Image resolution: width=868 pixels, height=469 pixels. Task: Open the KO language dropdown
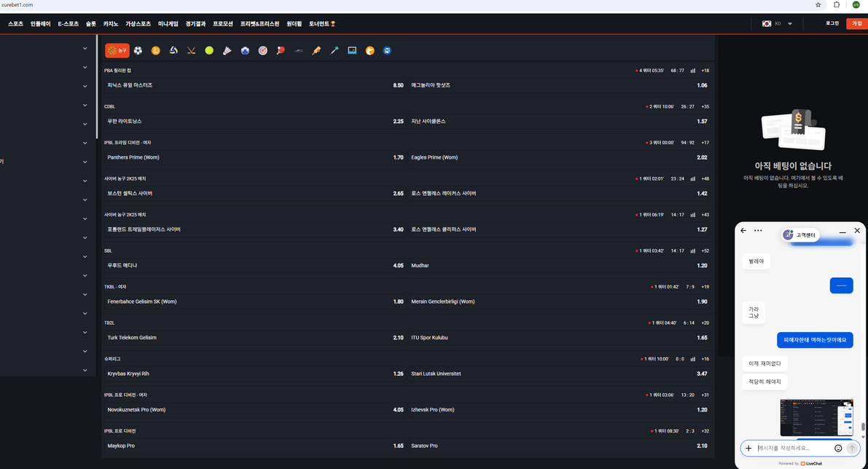point(778,24)
